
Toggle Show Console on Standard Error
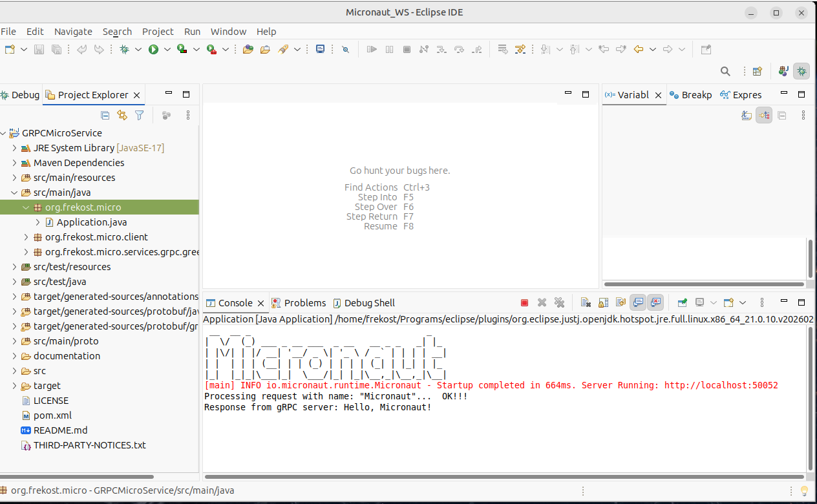(x=656, y=302)
